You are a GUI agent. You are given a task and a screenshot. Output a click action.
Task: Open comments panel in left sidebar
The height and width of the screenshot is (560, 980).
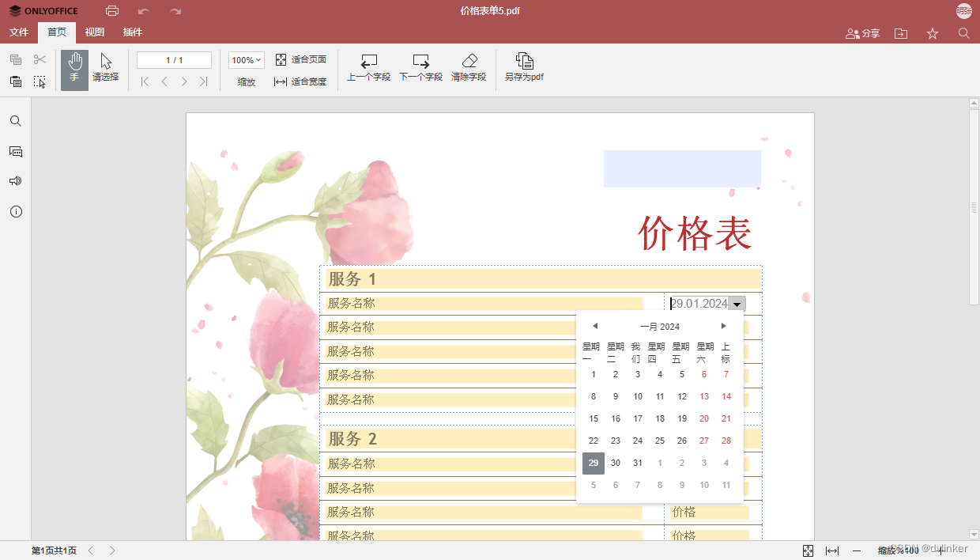(x=16, y=151)
